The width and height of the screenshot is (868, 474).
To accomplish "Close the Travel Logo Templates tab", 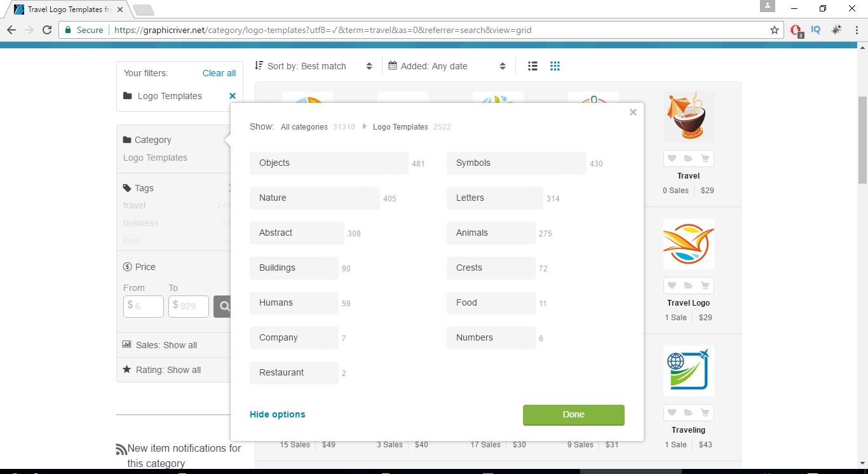I will 120,10.
